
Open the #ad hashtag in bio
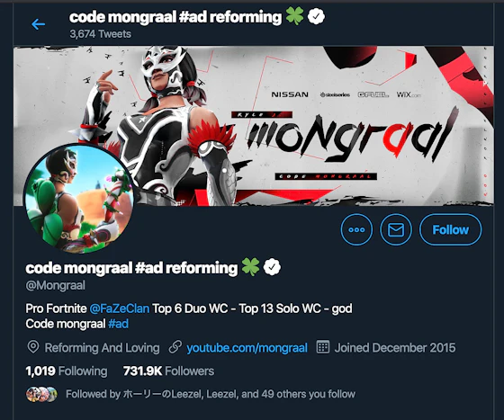118,324
